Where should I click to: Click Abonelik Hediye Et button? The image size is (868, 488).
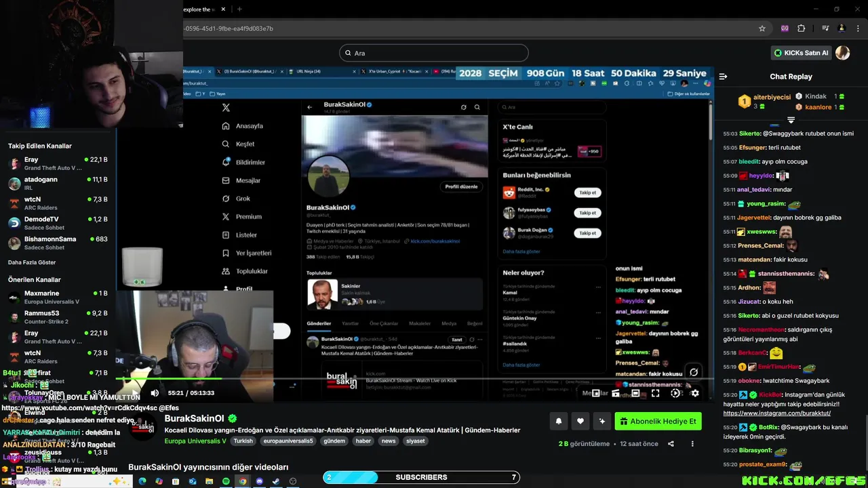658,421
